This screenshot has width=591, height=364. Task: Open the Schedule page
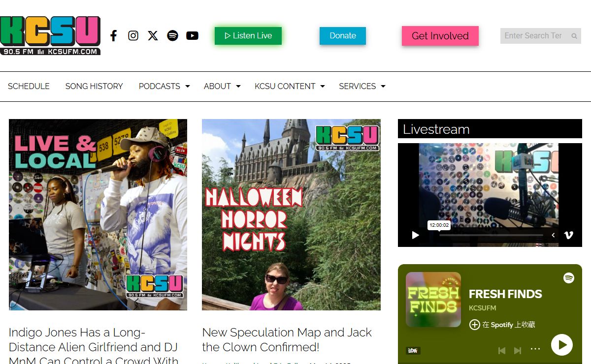29,86
